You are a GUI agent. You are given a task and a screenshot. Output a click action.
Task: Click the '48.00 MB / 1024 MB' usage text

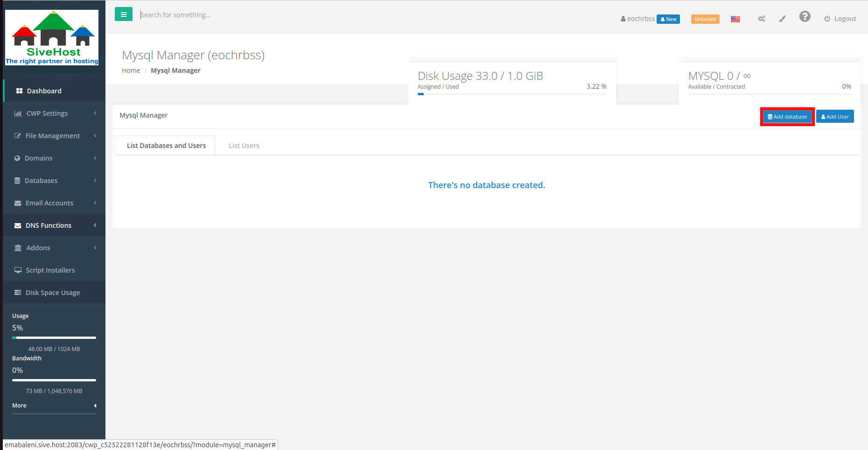[54, 349]
